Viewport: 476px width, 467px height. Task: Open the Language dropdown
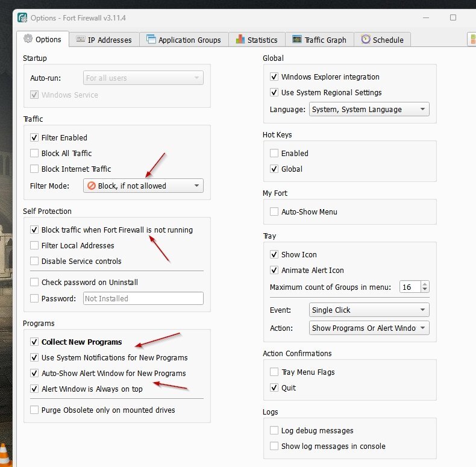click(369, 109)
